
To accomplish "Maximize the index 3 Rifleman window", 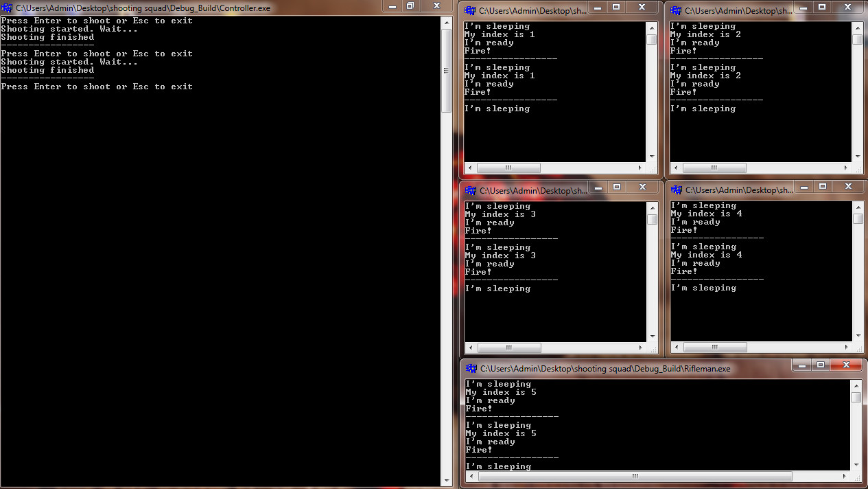I will click(616, 187).
